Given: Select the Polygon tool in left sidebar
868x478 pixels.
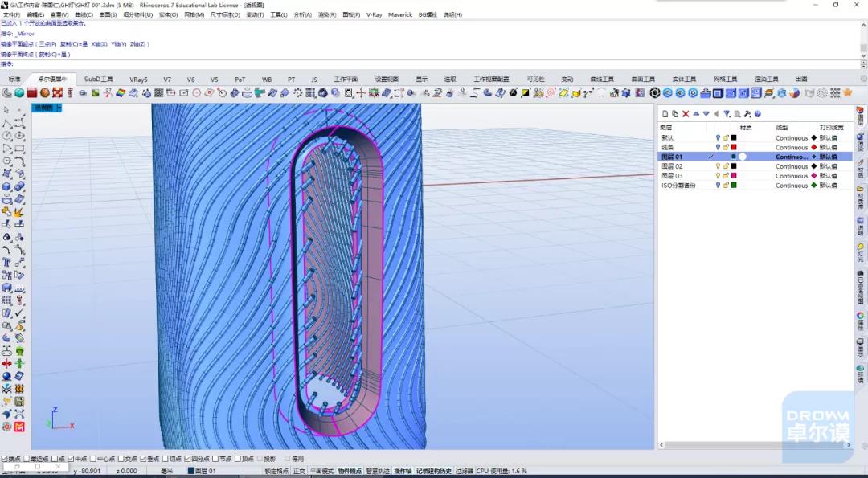Looking at the screenshot, I should click(6, 161).
